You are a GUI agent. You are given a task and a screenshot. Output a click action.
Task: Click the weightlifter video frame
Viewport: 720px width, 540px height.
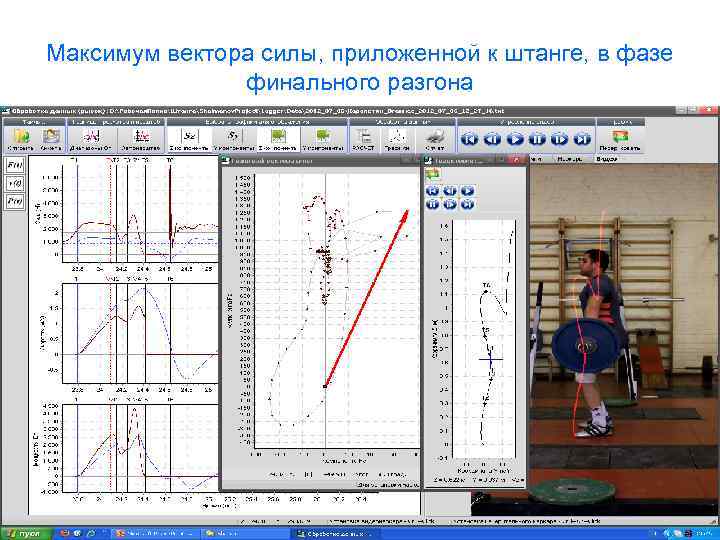pyautogui.click(x=624, y=338)
